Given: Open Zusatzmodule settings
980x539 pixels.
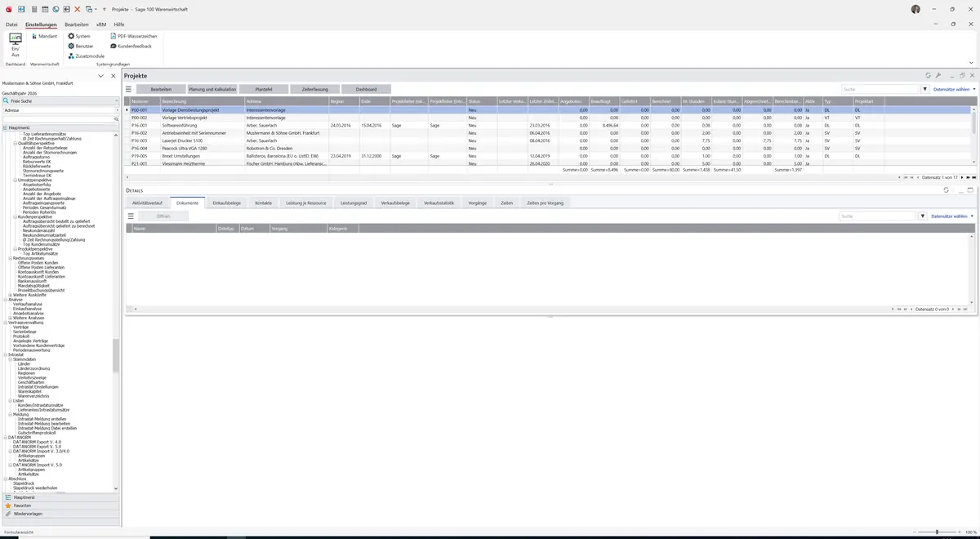Looking at the screenshot, I should tap(86, 56).
